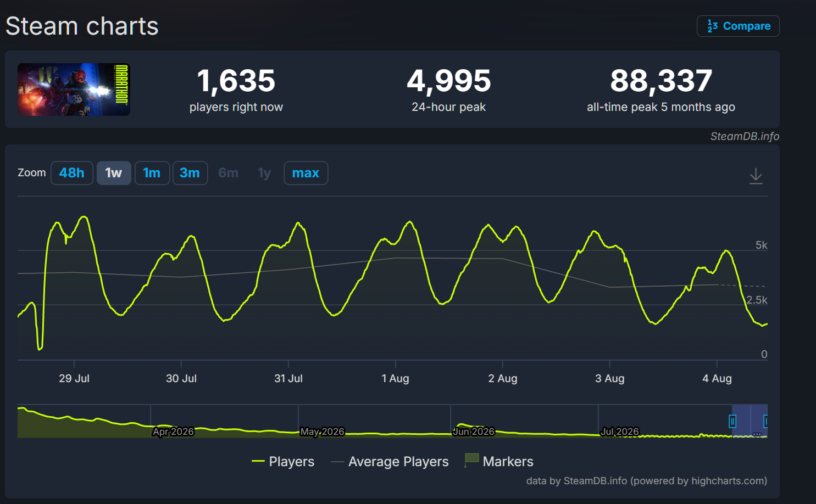Toggle the Average Players legend item

[390, 462]
